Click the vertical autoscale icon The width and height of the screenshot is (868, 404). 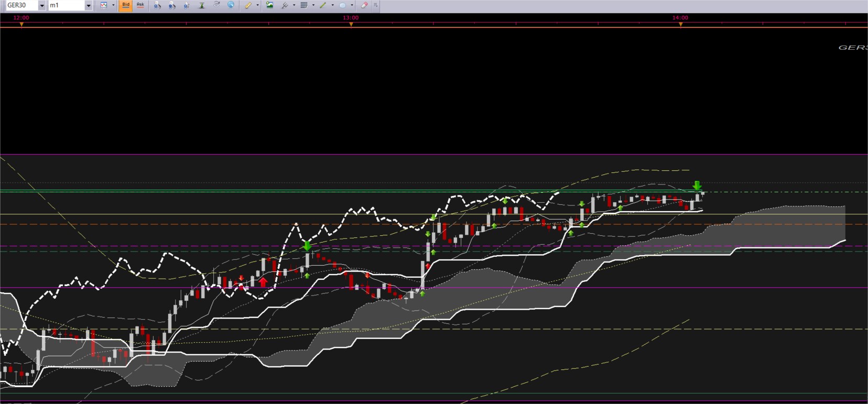coord(201,5)
